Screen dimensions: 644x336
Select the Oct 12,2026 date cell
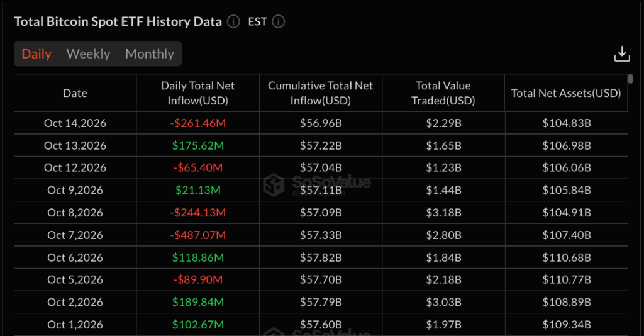click(75, 167)
